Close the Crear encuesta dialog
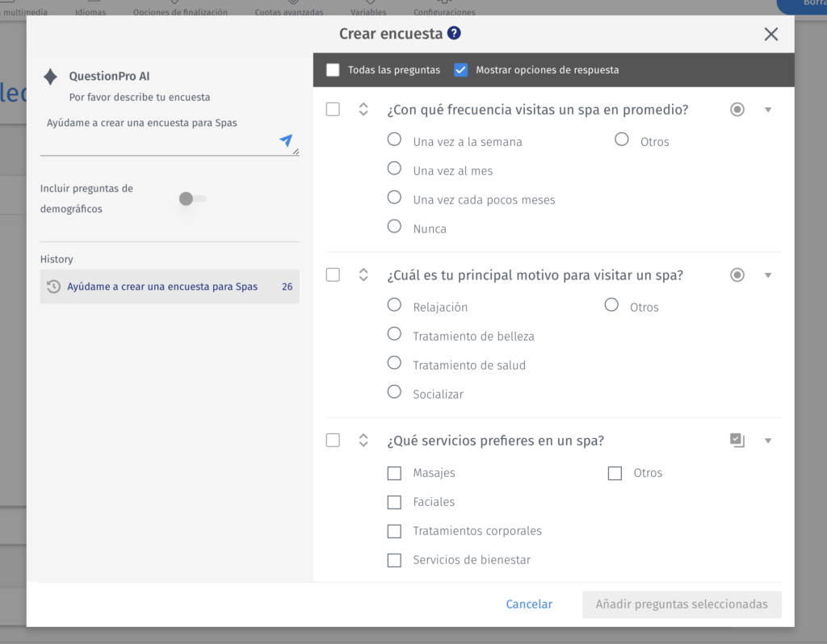827x644 pixels. (770, 34)
